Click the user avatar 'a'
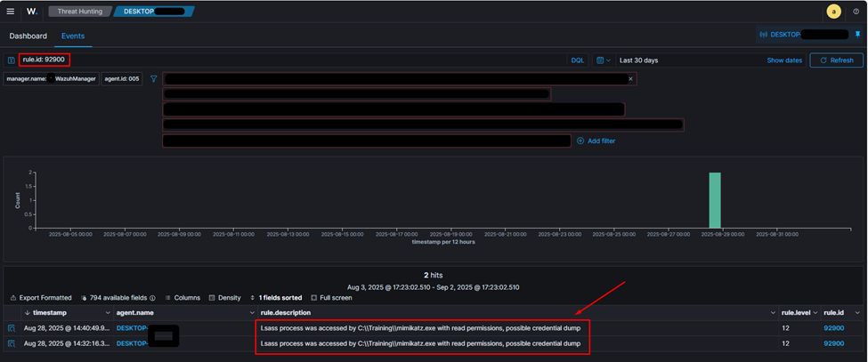Screen dimensions: 868x362 [x=833, y=12]
